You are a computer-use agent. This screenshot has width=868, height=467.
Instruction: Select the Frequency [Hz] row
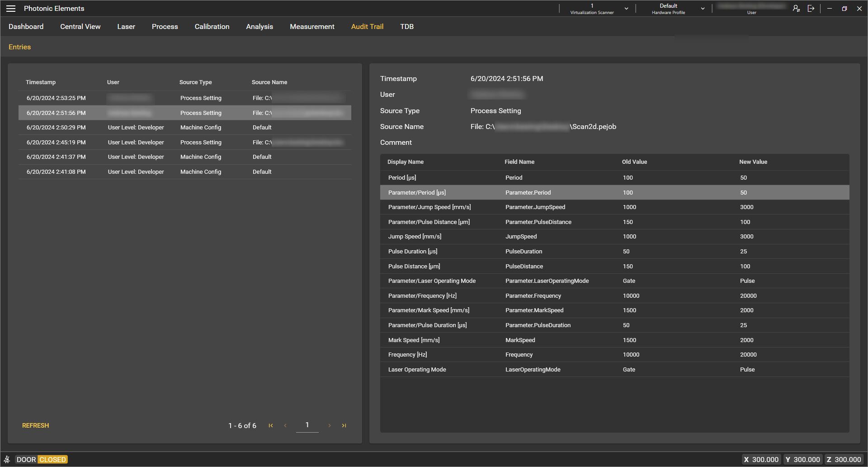point(615,355)
